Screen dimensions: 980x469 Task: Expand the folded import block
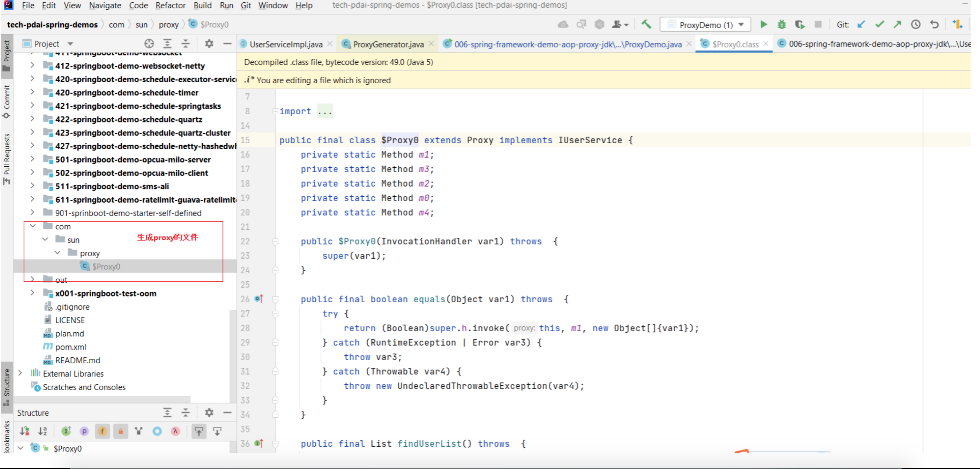(275, 111)
